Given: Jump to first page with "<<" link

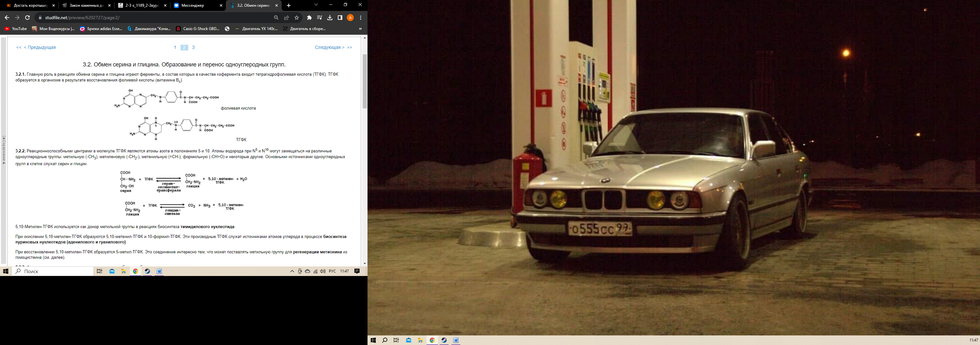Looking at the screenshot, I should pyautogui.click(x=19, y=47).
